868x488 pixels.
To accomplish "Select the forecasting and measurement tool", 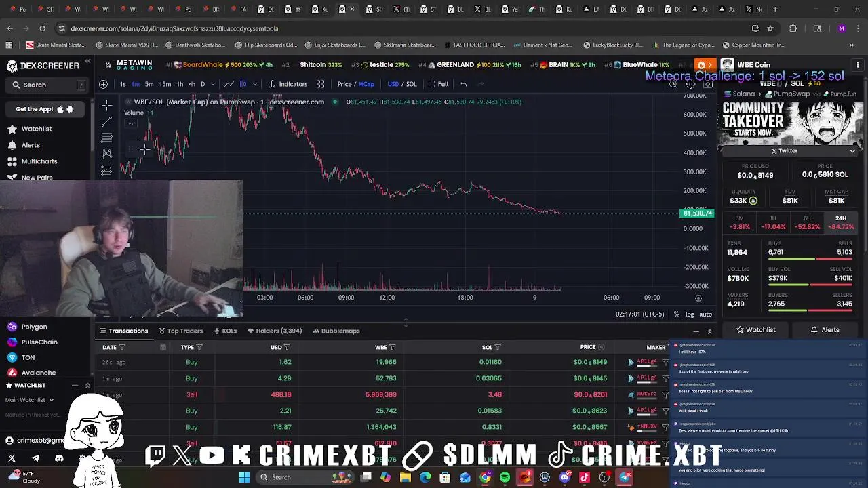I will point(106,170).
